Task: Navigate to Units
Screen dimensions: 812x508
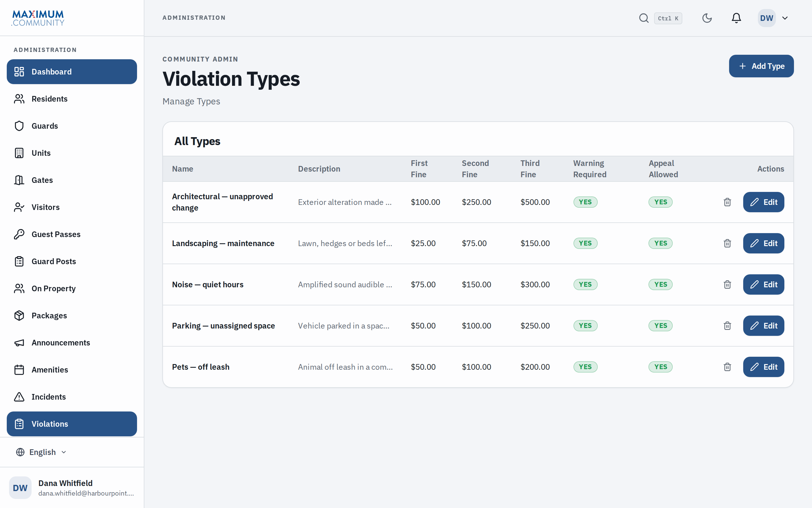Action: tap(72, 153)
